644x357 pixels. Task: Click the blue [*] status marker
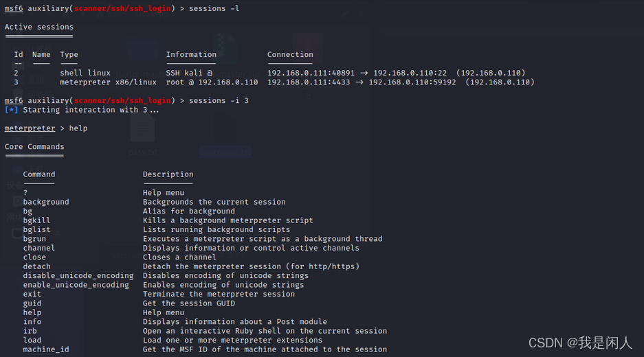pos(11,110)
